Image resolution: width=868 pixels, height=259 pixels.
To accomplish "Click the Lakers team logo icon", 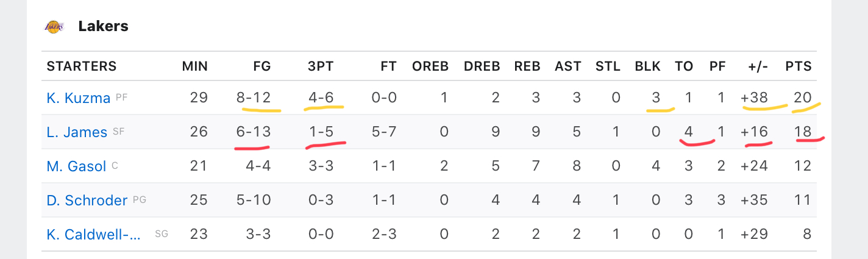I will [54, 27].
